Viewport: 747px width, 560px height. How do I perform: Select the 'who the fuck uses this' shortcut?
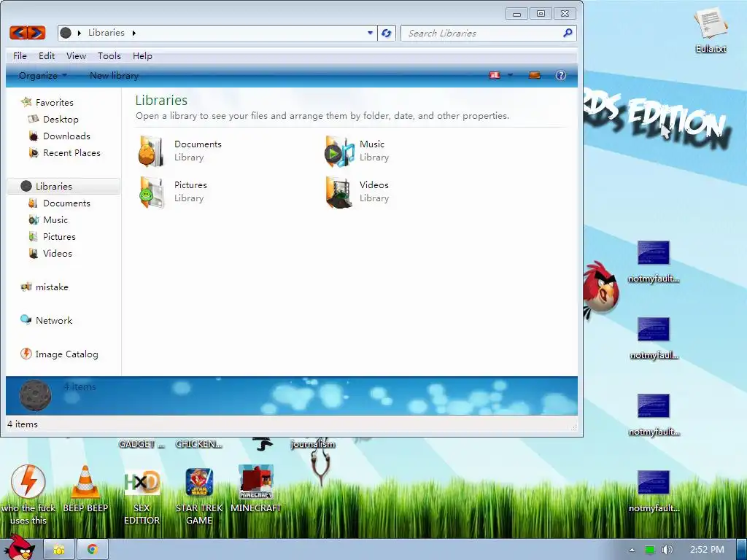pyautogui.click(x=28, y=495)
